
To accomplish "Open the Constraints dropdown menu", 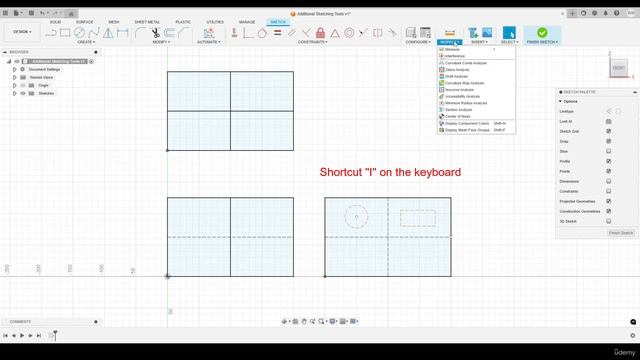I will coord(313,42).
